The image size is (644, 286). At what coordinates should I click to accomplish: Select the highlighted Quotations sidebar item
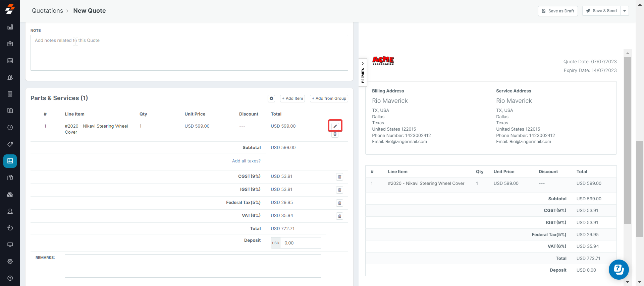coord(10,161)
